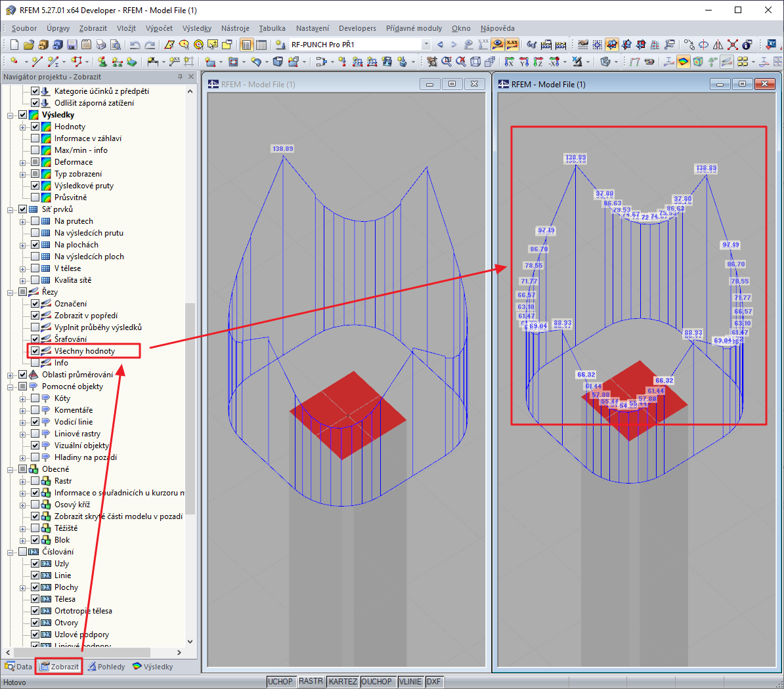Enable the Průsvitně checkbox
Screen dimensions: 784x689
click(35, 198)
